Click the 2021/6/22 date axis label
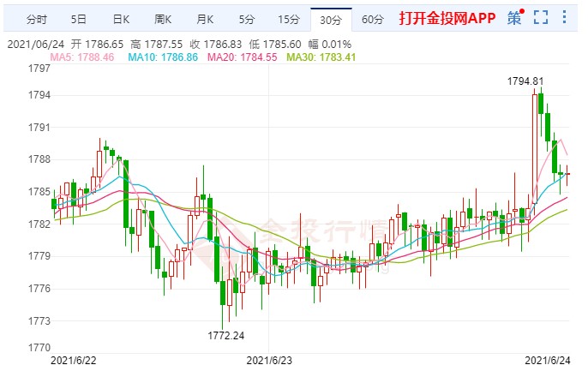The width and height of the screenshot is (588, 365). [x=73, y=360]
